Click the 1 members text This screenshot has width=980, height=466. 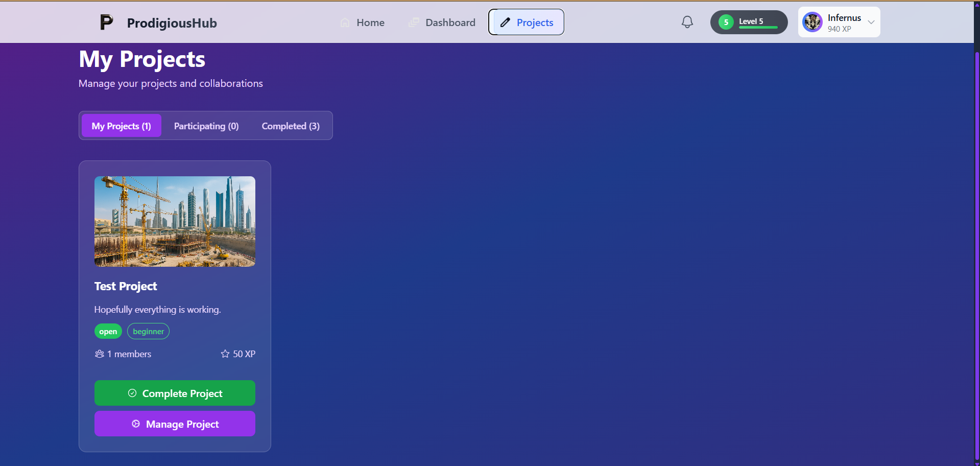click(129, 354)
